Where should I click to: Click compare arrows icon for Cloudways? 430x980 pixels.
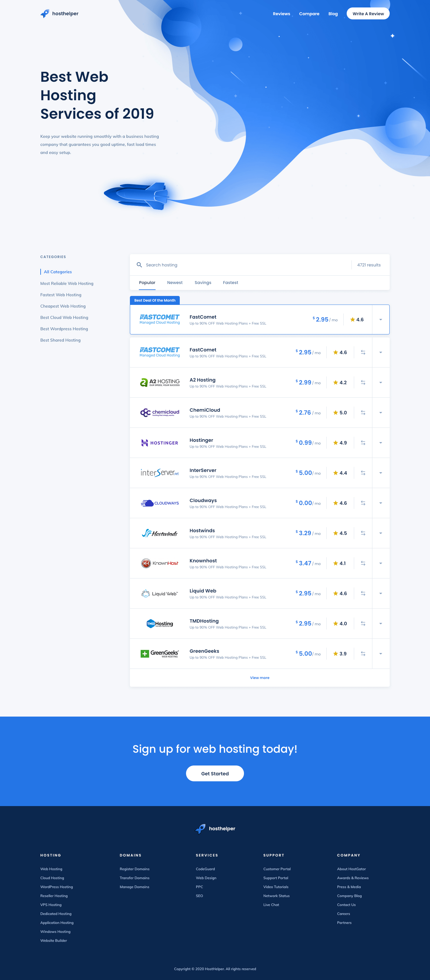363,503
